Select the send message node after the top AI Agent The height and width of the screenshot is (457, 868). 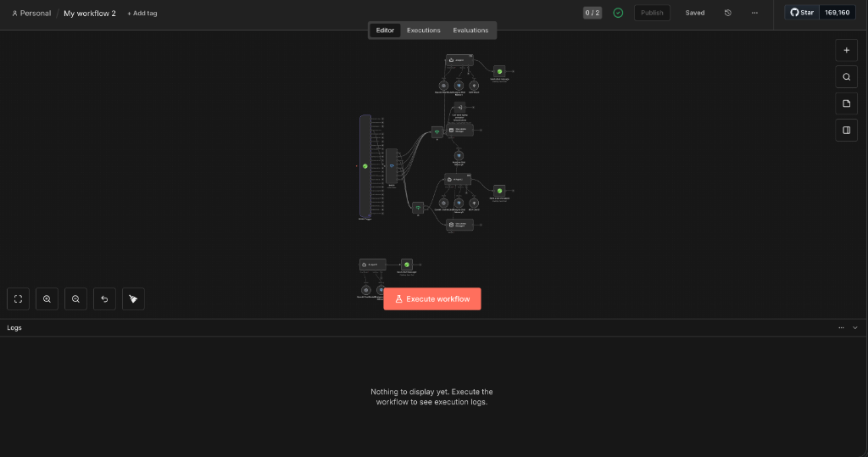(x=499, y=71)
